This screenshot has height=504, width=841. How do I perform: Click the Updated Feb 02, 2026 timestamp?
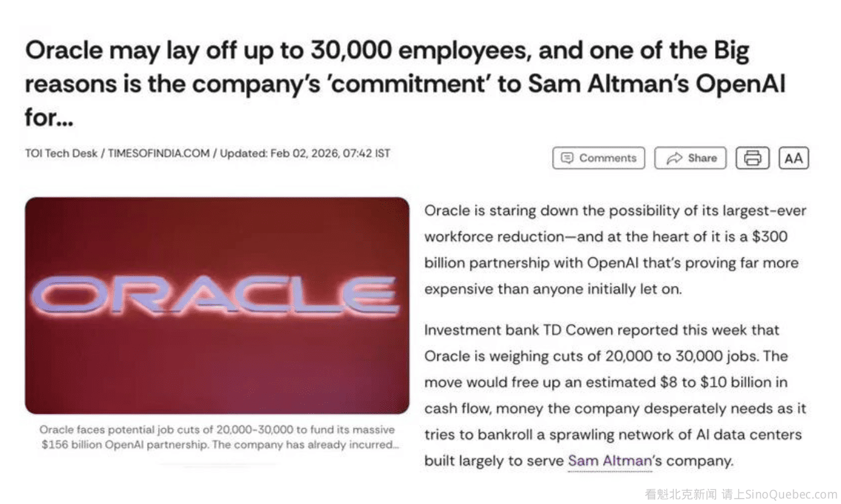coord(305,153)
